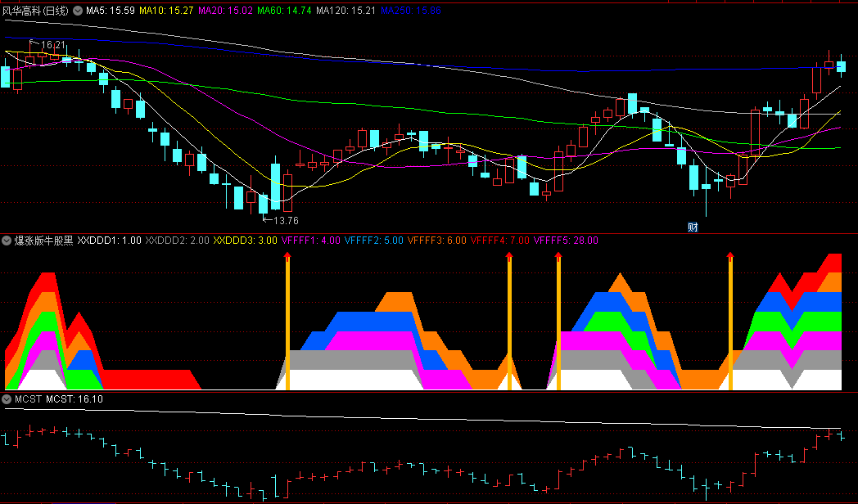Click the MCST: 16.10 value label

point(75,399)
